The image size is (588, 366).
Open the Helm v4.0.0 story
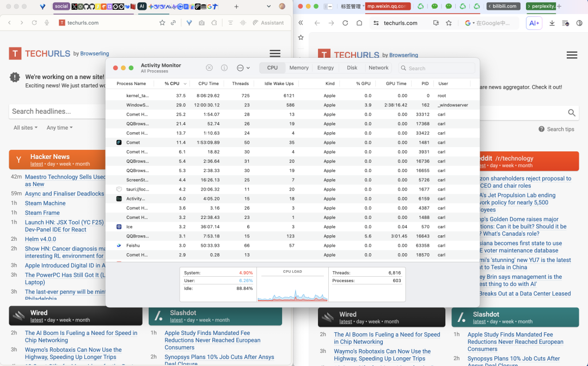coord(40,239)
